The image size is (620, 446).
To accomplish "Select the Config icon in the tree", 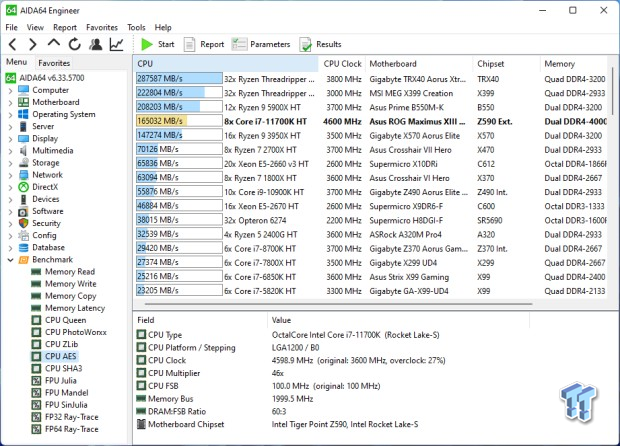I will coord(24,236).
